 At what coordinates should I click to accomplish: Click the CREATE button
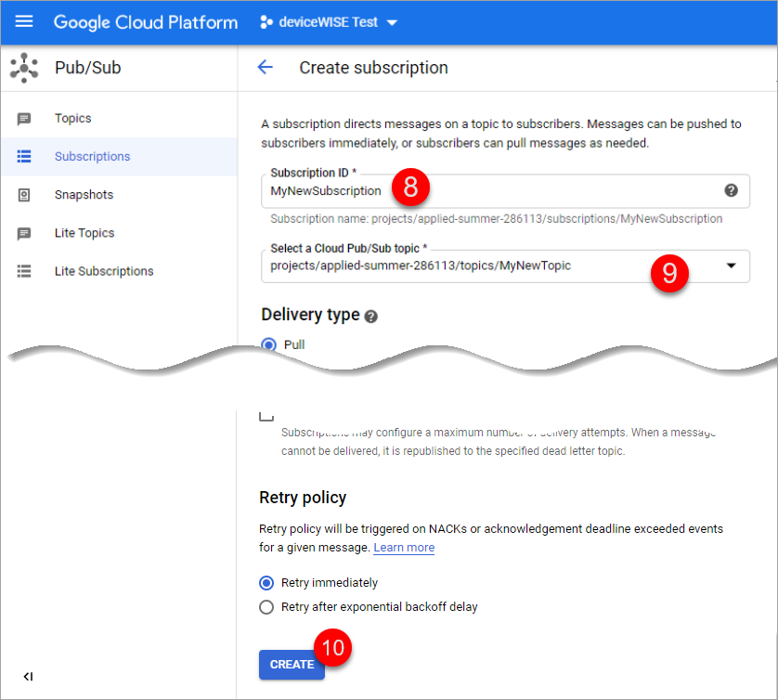point(292,665)
